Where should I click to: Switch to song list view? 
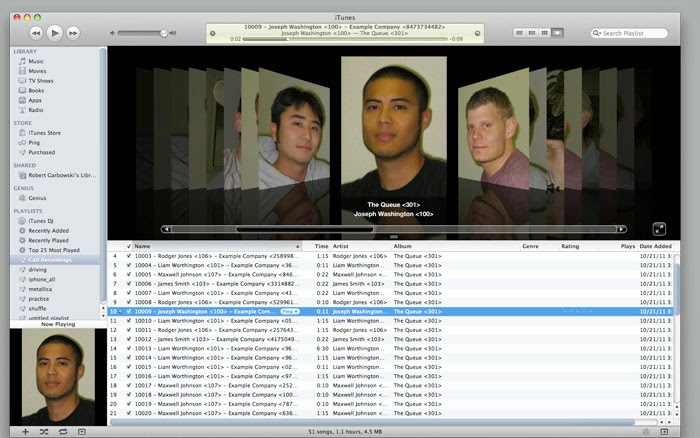tap(519, 33)
